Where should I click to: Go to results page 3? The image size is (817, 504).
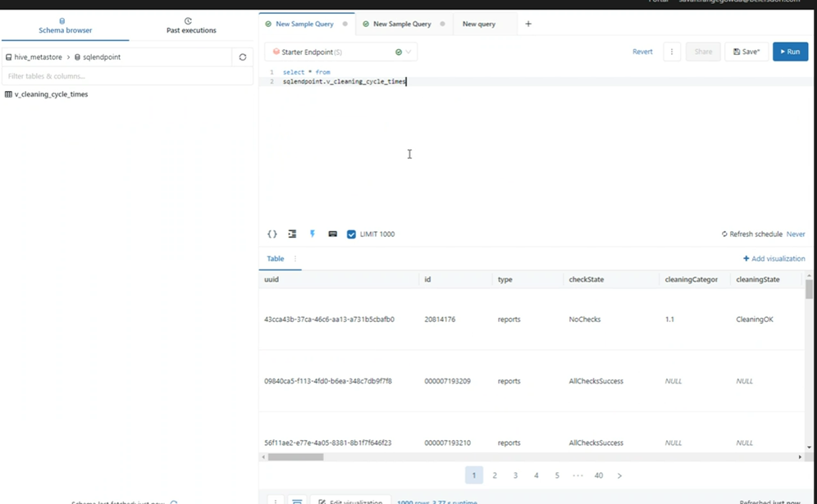(x=515, y=475)
